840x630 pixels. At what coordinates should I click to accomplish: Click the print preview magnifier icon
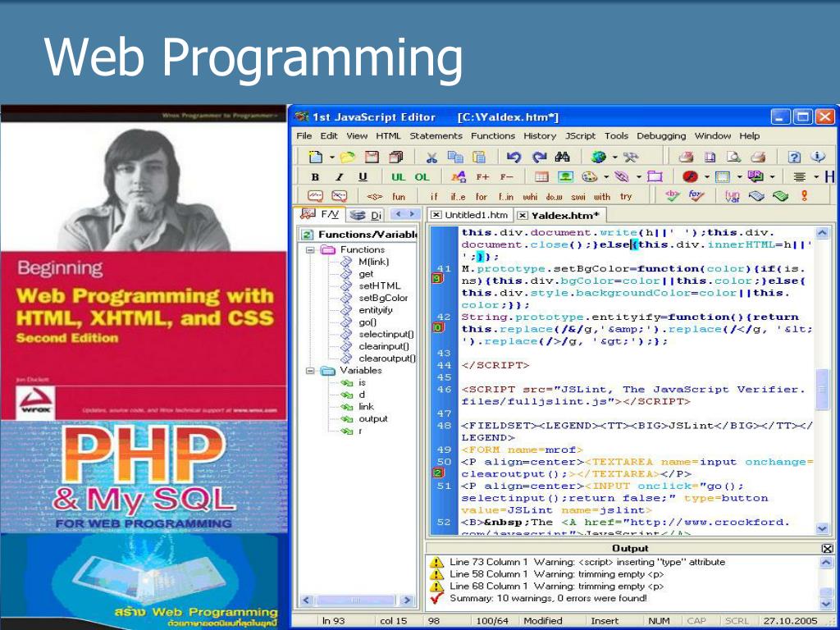coord(733,157)
